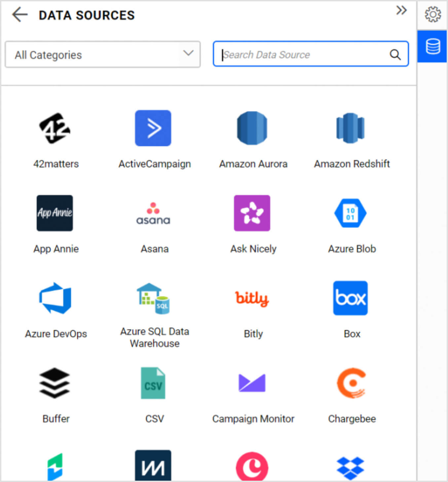The width and height of the screenshot is (448, 482).
Task: Pick the Box connector icon
Action: click(x=350, y=298)
